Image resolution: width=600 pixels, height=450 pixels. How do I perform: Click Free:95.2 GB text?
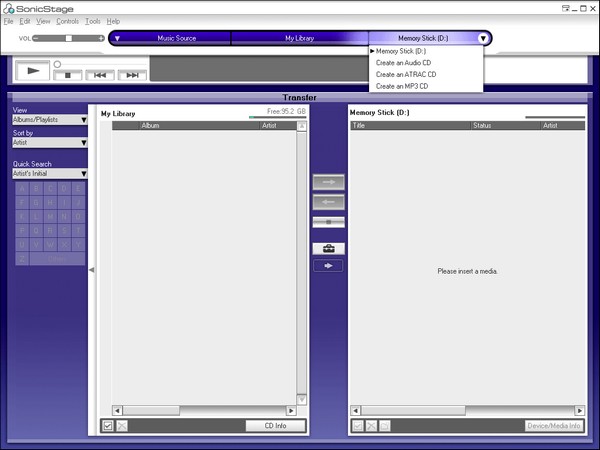point(286,111)
